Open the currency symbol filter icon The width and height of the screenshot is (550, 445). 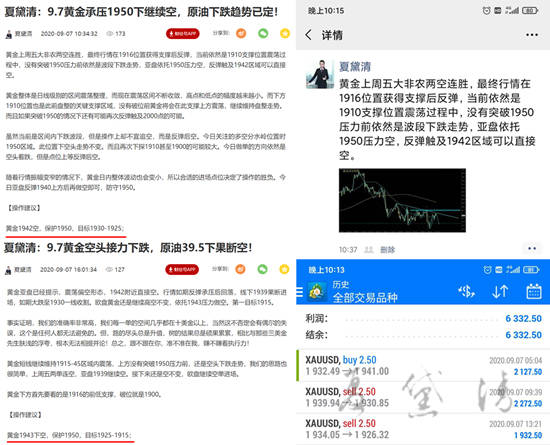pyautogui.click(x=466, y=291)
